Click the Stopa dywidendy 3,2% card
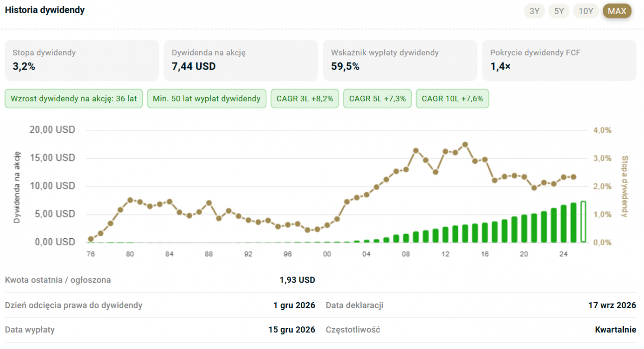 [82, 60]
